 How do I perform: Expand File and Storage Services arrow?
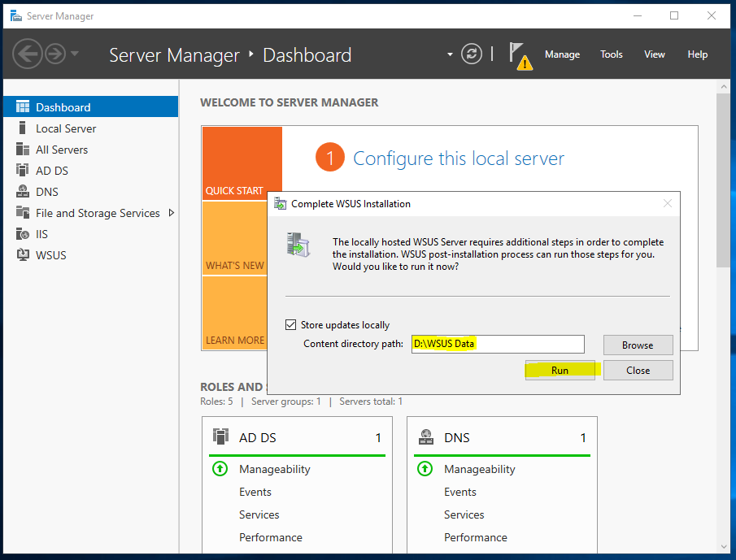pos(172,213)
